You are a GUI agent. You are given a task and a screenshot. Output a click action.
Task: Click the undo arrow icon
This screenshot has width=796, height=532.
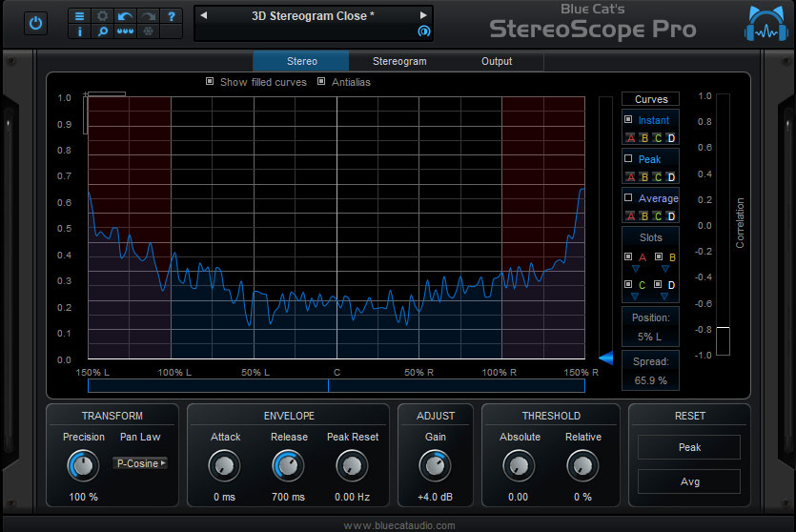point(125,16)
